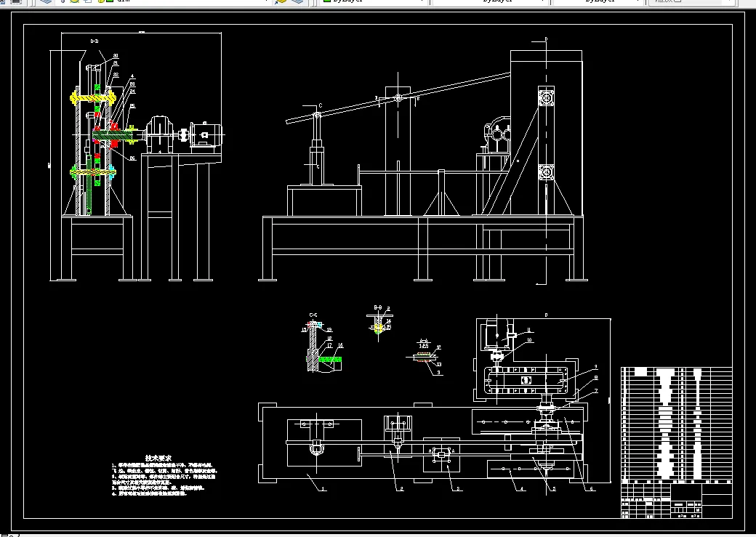Pick callout number 22 in D-D view

(x=116, y=75)
